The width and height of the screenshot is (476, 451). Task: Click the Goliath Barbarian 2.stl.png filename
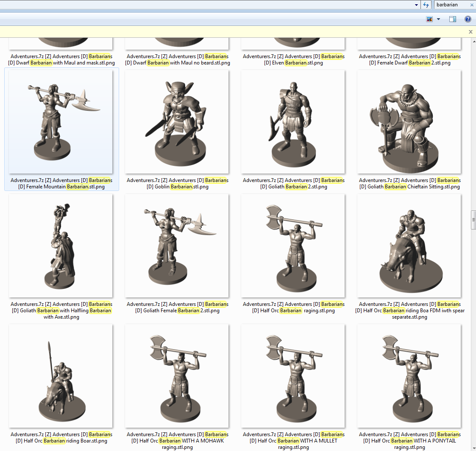click(x=294, y=184)
